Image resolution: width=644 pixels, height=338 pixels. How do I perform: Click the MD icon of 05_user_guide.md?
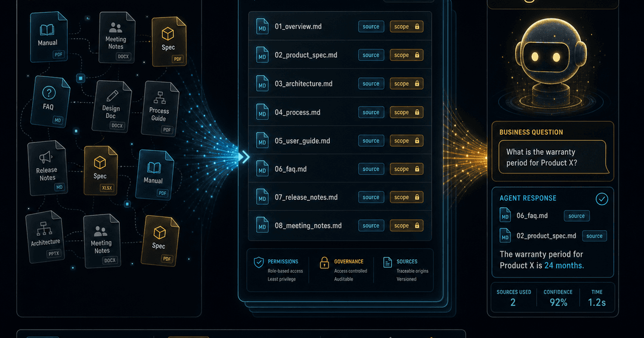coord(262,141)
